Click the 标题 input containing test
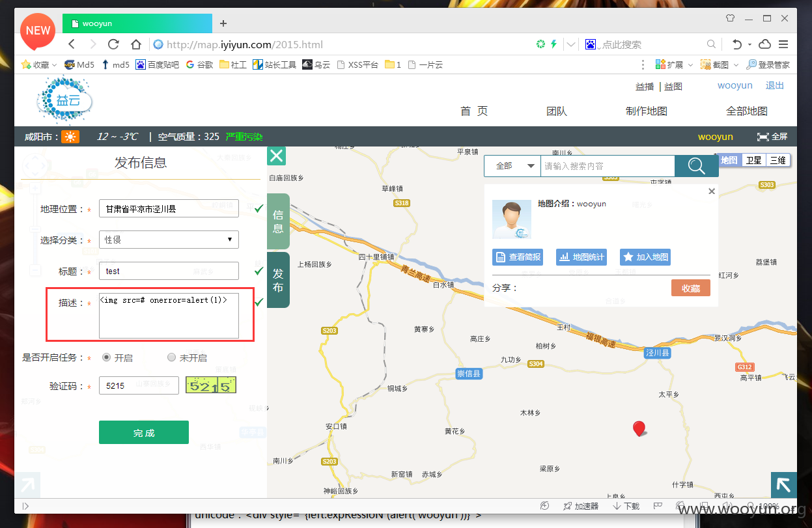 169,271
